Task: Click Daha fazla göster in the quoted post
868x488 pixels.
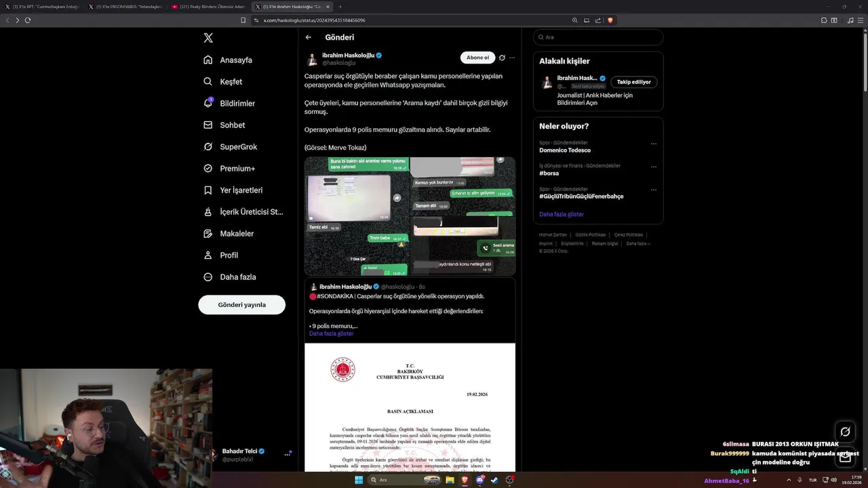Action: pyautogui.click(x=331, y=333)
